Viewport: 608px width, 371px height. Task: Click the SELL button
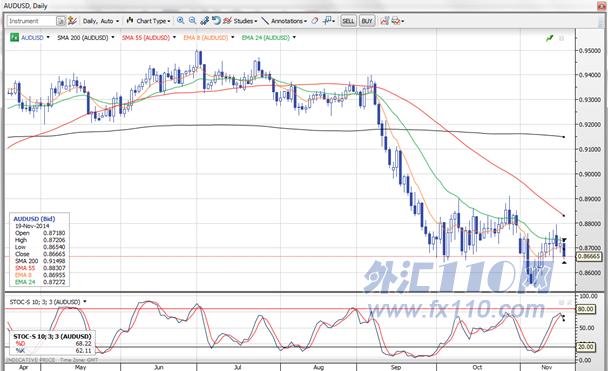348,21
